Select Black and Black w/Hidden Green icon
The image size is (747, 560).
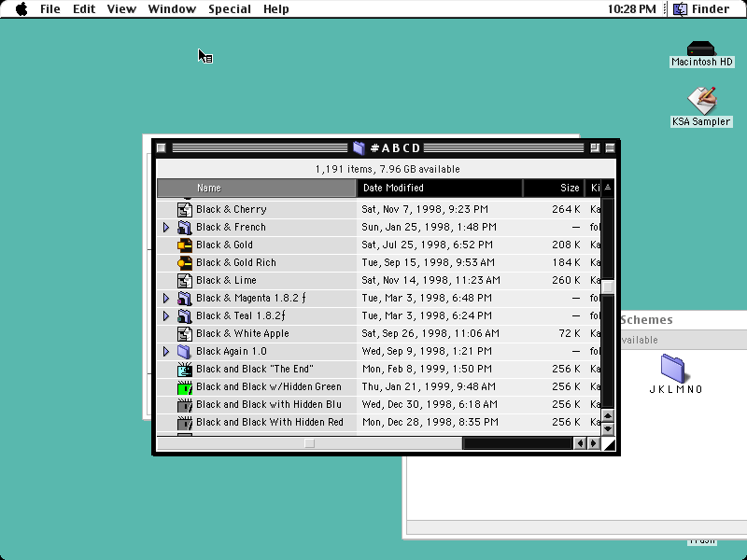[x=184, y=386]
